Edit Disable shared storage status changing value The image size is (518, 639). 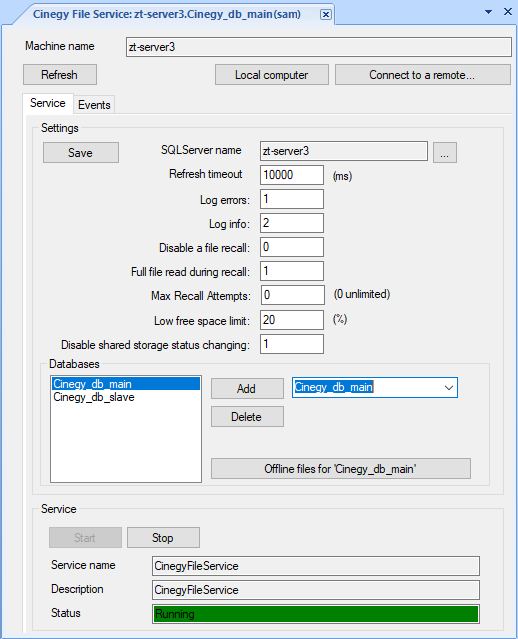292,344
